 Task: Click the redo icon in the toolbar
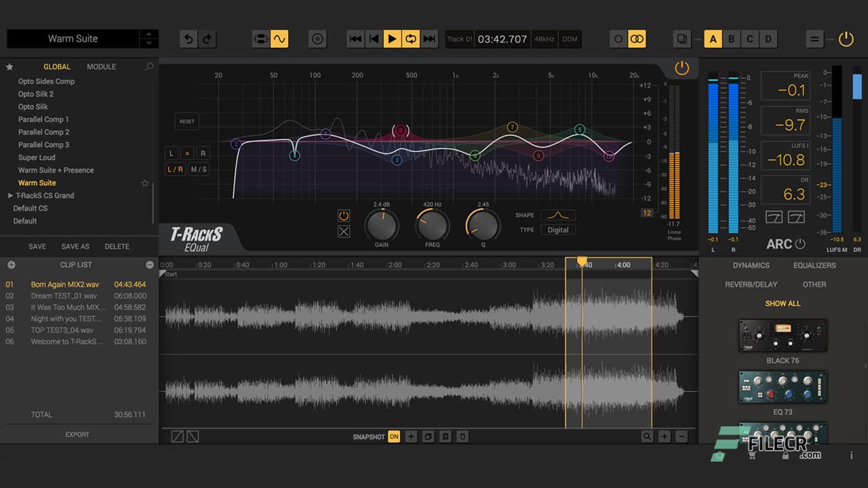coord(208,39)
